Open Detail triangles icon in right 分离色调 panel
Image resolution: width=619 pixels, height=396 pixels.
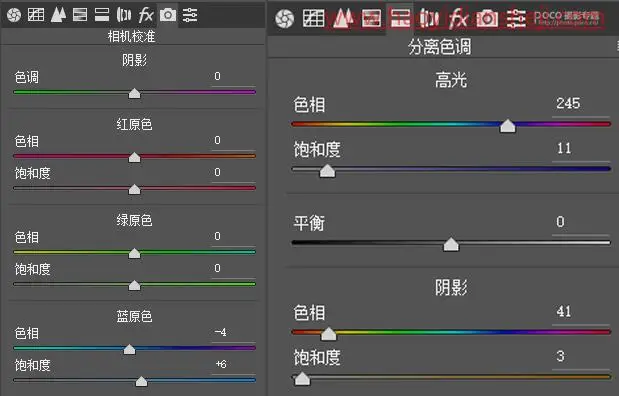343,19
